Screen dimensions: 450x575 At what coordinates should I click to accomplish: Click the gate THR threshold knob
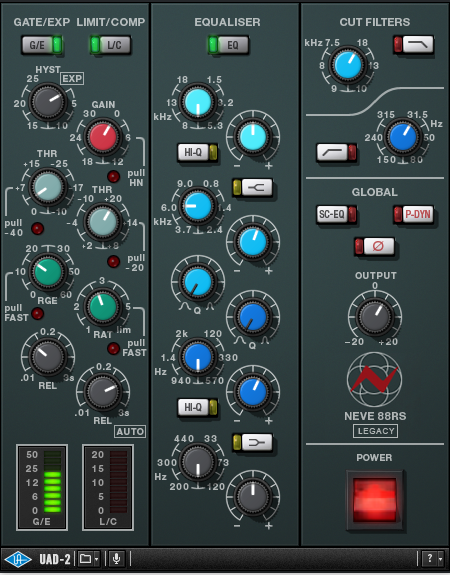[x=48, y=187]
